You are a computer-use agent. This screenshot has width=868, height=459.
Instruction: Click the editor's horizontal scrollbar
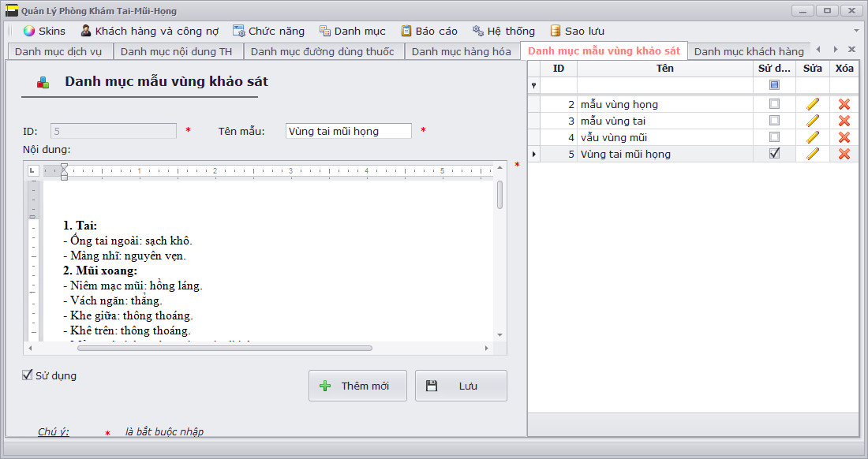click(x=225, y=348)
